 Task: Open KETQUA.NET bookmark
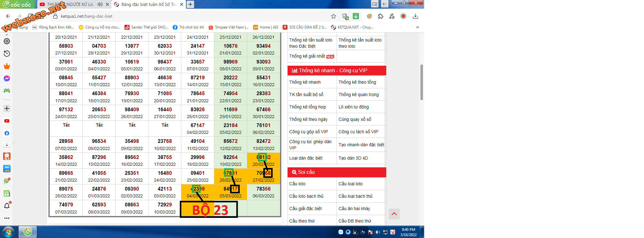pyautogui.click(x=352, y=27)
